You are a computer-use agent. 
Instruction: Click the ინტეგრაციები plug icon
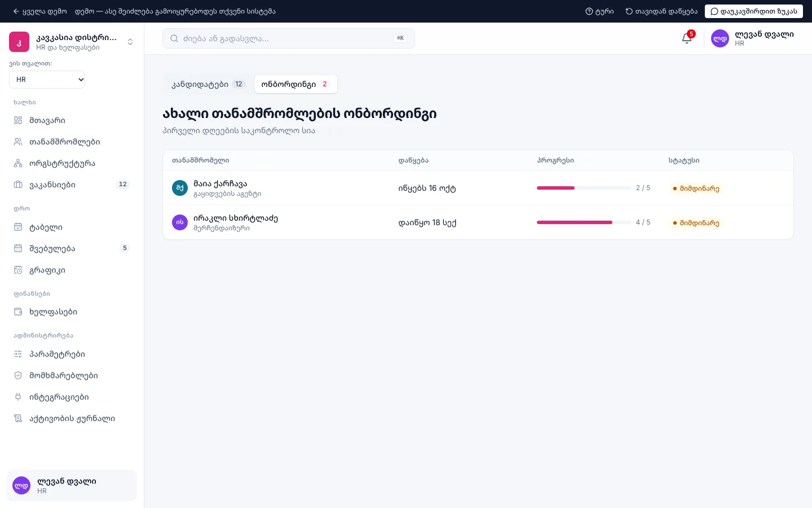(18, 397)
